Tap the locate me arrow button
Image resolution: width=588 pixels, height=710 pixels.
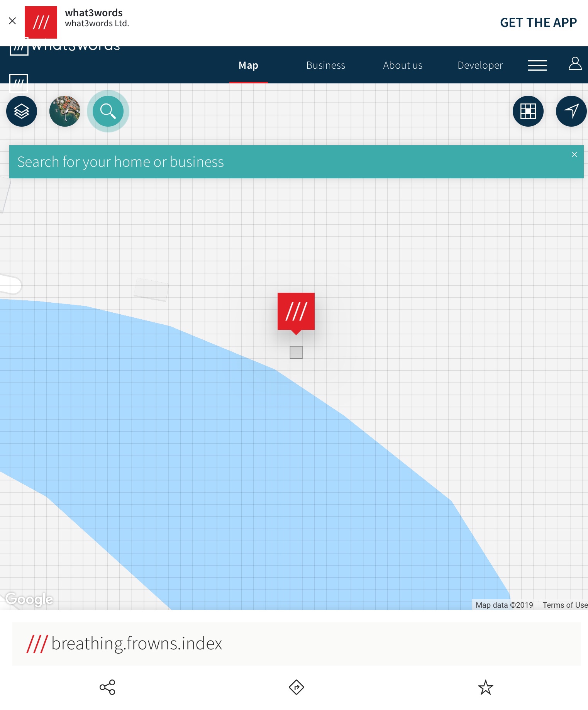point(571,111)
